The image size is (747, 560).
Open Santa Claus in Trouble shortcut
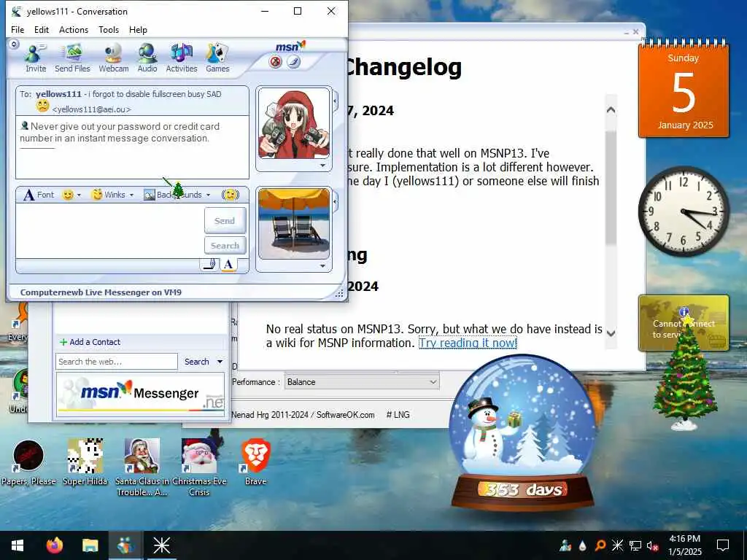click(x=142, y=467)
